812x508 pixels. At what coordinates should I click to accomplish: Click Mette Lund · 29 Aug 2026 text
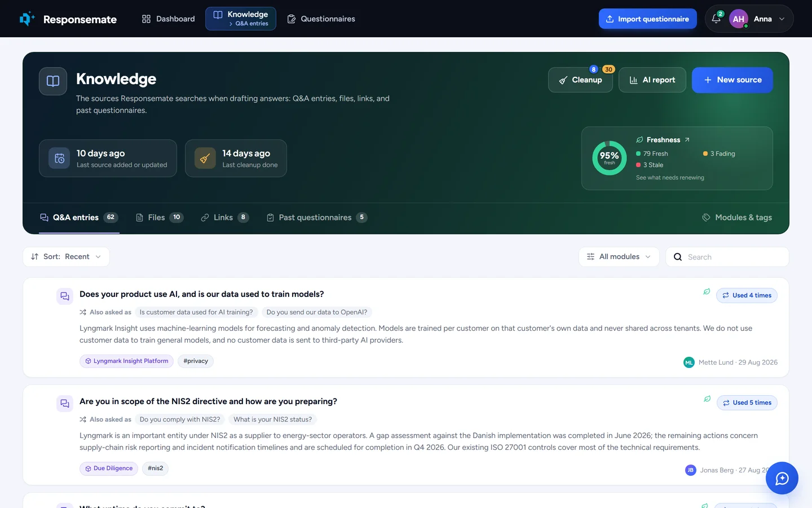pos(738,362)
